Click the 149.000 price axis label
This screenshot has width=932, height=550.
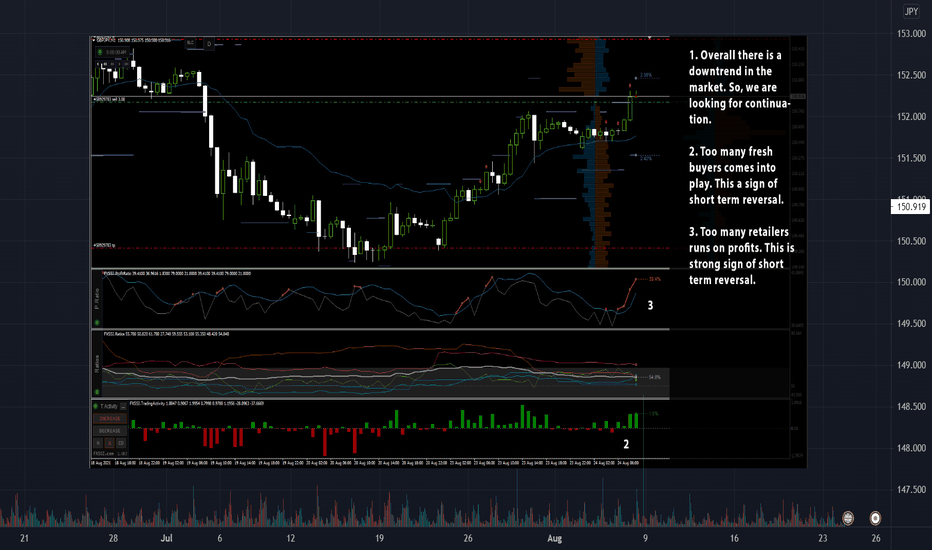(911, 365)
